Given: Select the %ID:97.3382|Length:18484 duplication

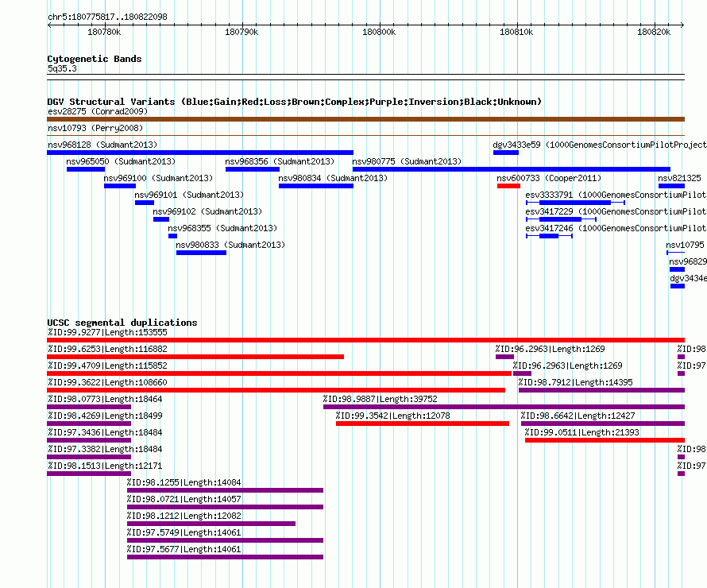Looking at the screenshot, I should 105,449.
